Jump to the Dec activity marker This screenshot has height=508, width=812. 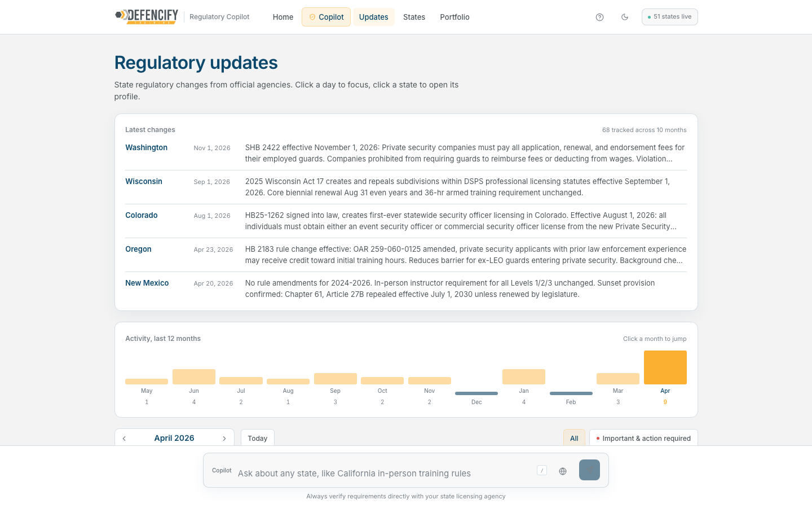click(x=476, y=393)
